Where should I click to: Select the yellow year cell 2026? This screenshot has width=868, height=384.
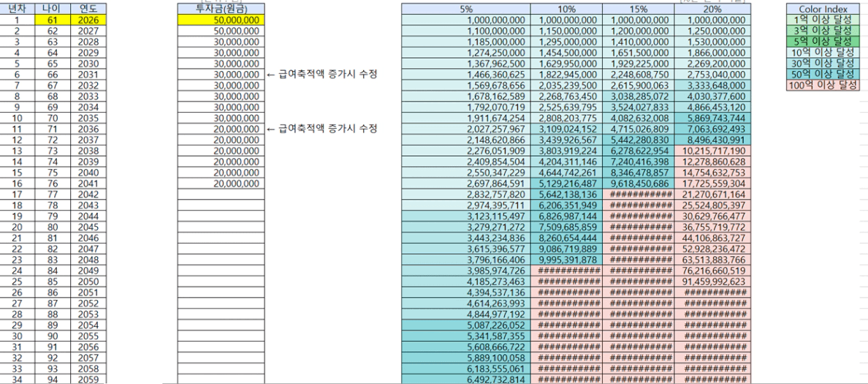[85, 20]
